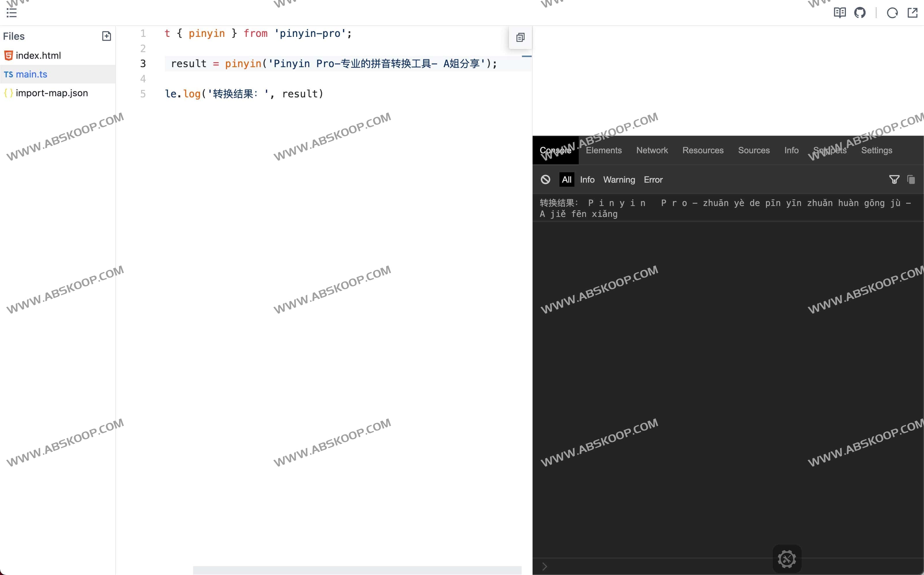
Task: Select the index.html file
Action: pos(38,55)
